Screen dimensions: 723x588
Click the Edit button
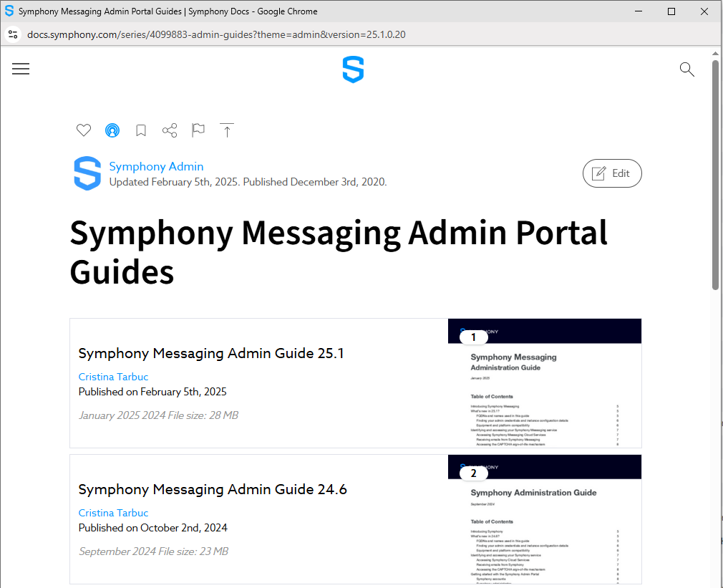click(612, 173)
